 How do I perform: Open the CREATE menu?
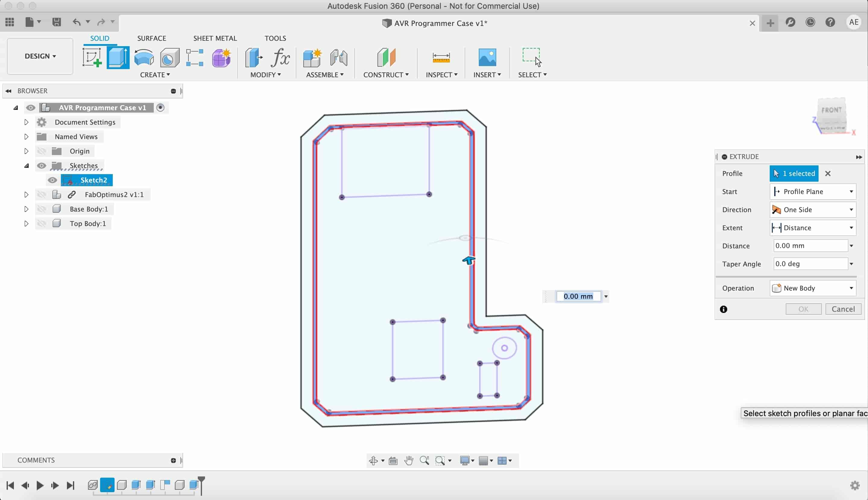[x=155, y=75]
